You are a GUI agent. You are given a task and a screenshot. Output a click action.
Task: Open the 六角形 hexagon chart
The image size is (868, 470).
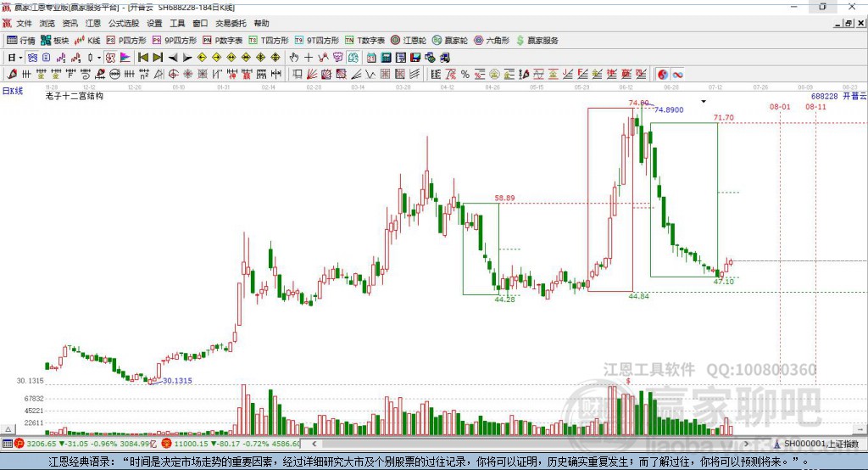point(492,41)
